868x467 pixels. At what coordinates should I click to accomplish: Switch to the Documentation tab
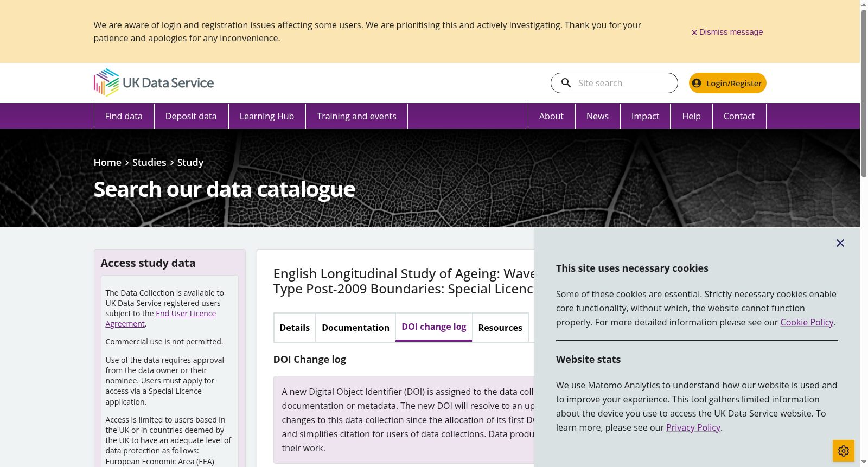tap(355, 328)
